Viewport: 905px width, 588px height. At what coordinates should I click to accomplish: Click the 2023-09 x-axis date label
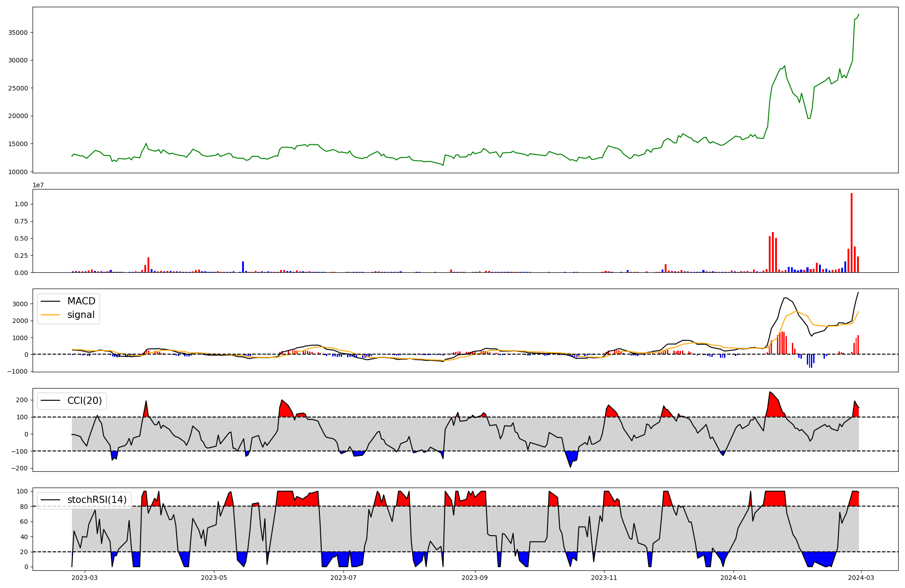click(x=475, y=578)
